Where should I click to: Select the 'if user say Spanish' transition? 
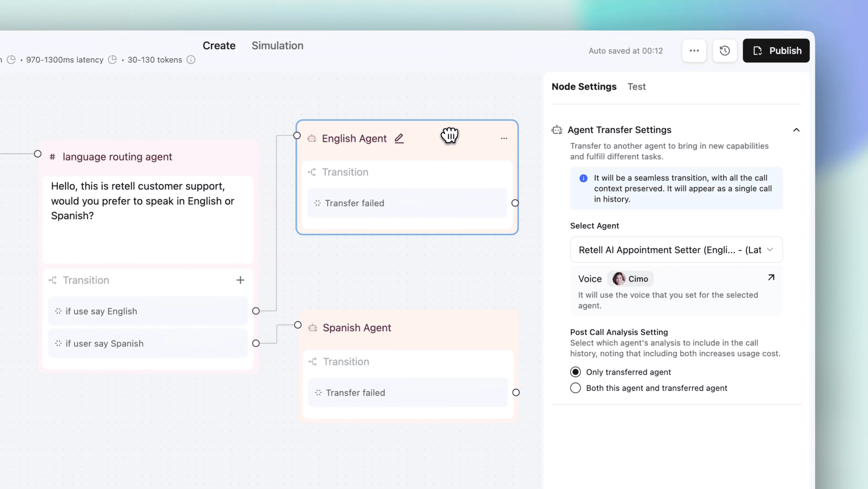148,344
